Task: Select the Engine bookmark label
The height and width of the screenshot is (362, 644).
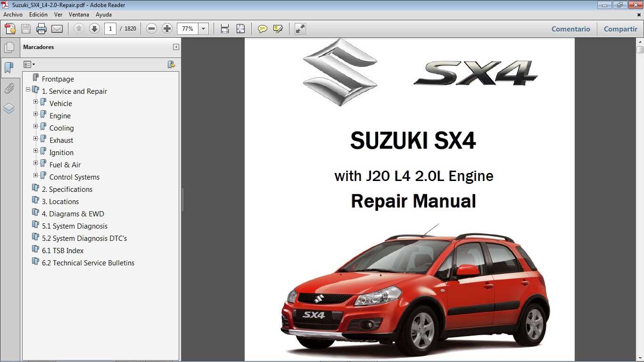Action: coord(60,116)
